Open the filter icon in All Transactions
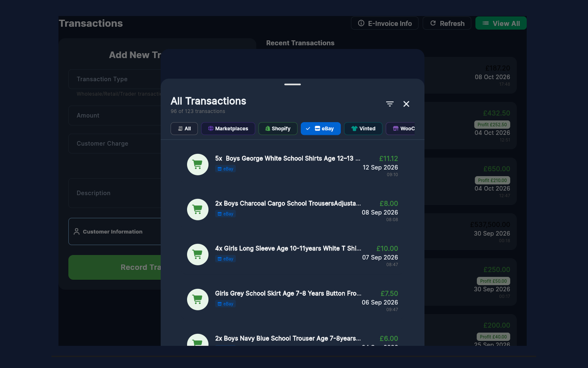This screenshot has height=368, width=588. [390, 104]
